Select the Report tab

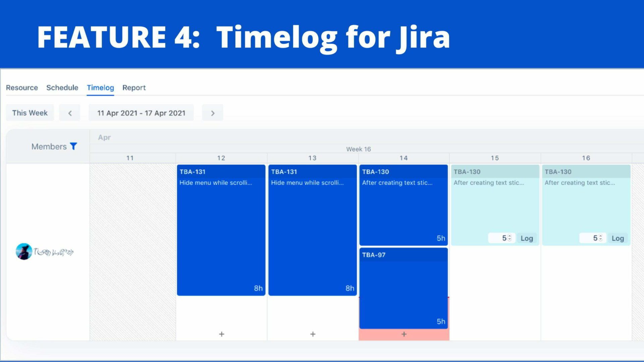tap(134, 87)
